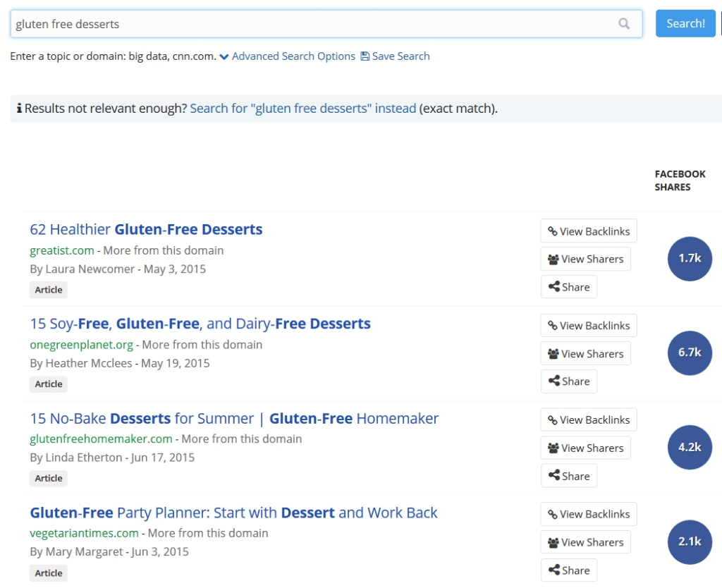Click the blue Search! button
This screenshot has width=722, height=588.
coord(685,23)
